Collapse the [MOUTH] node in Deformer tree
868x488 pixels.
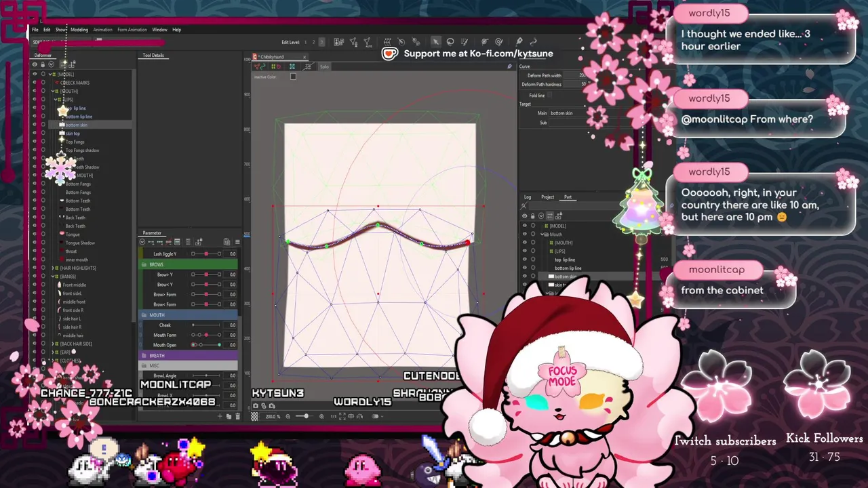click(x=53, y=91)
